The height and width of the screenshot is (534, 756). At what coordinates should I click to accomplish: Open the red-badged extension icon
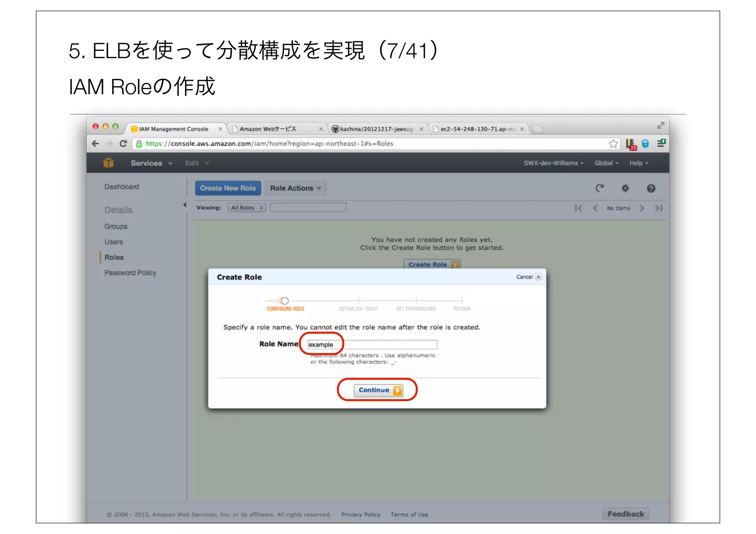(x=631, y=144)
